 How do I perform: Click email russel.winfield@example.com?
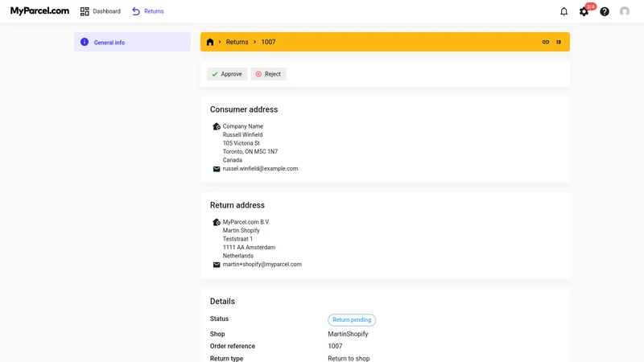(260, 169)
